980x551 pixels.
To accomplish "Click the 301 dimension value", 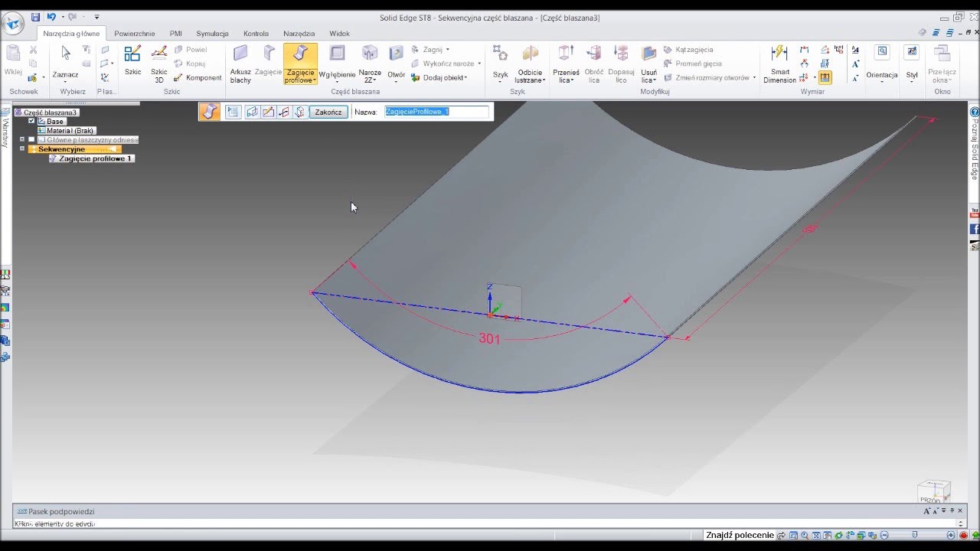I will tap(489, 338).
